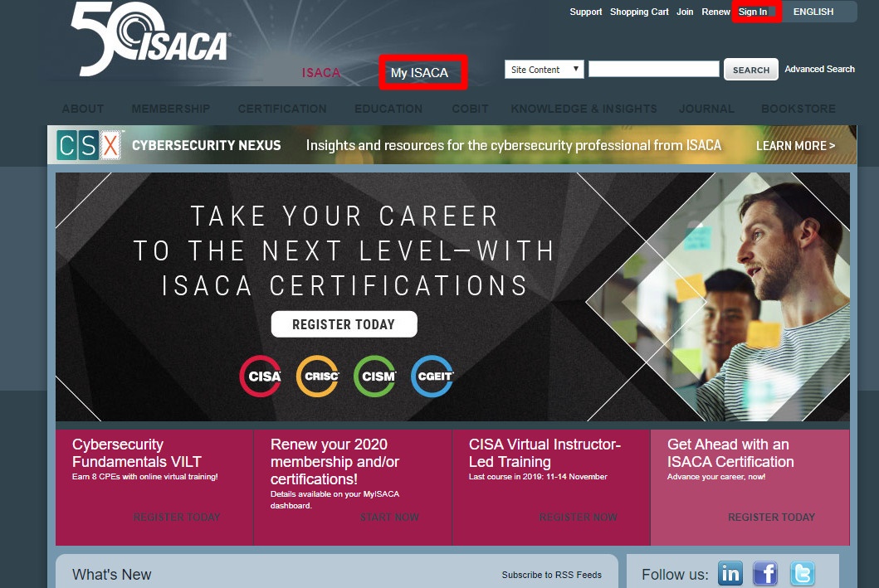The height and width of the screenshot is (588, 879).
Task: Click Learn More on CSX banner
Action: (795, 145)
